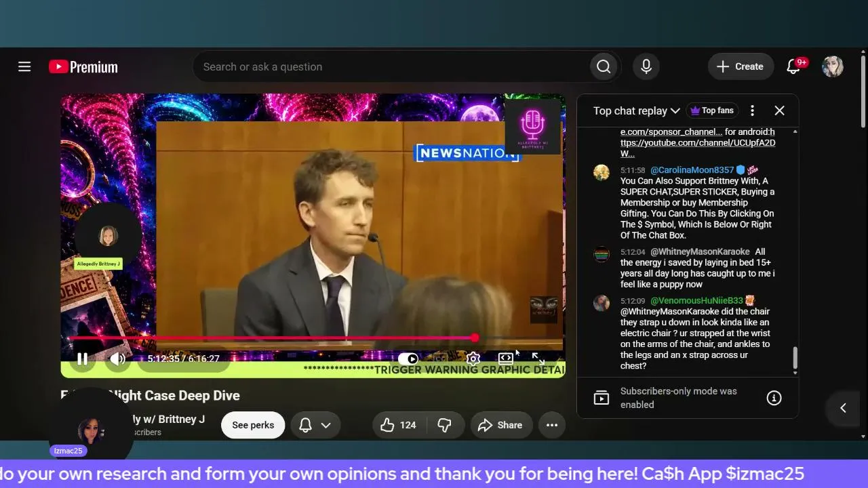
Task: Start voice search with the microphone
Action: click(646, 66)
